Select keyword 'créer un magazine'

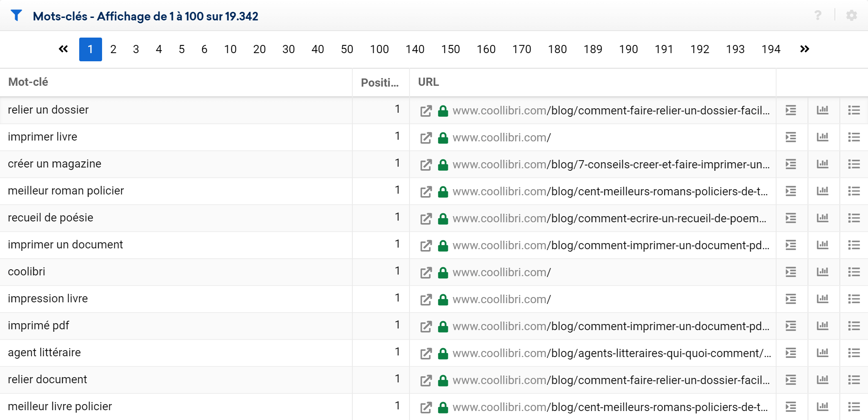[55, 164]
